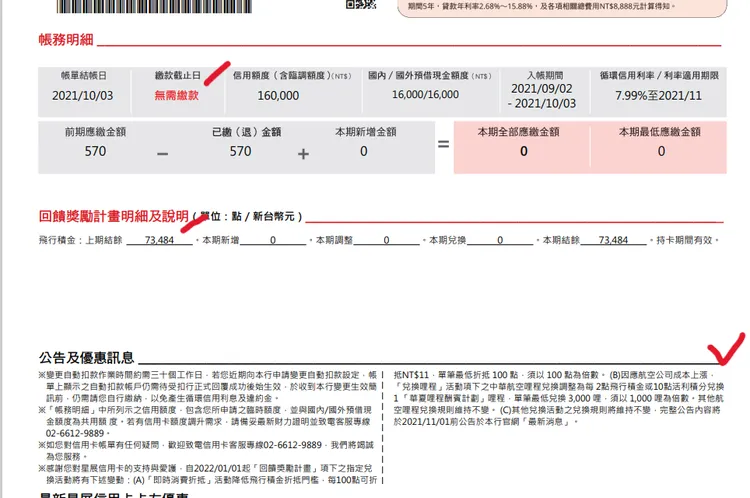Click the 73,484 value for 上期結餘
The image size is (750, 498).
pyautogui.click(x=159, y=240)
